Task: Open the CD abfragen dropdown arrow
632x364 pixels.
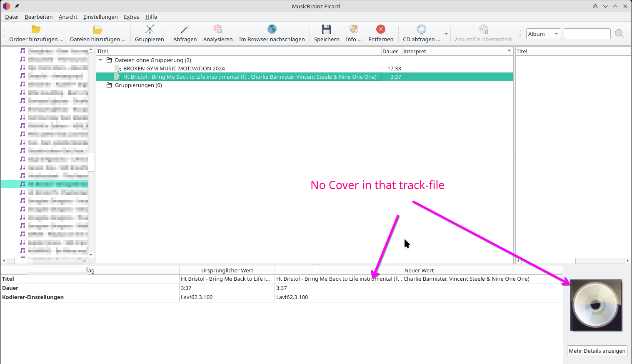Action: pos(446,34)
